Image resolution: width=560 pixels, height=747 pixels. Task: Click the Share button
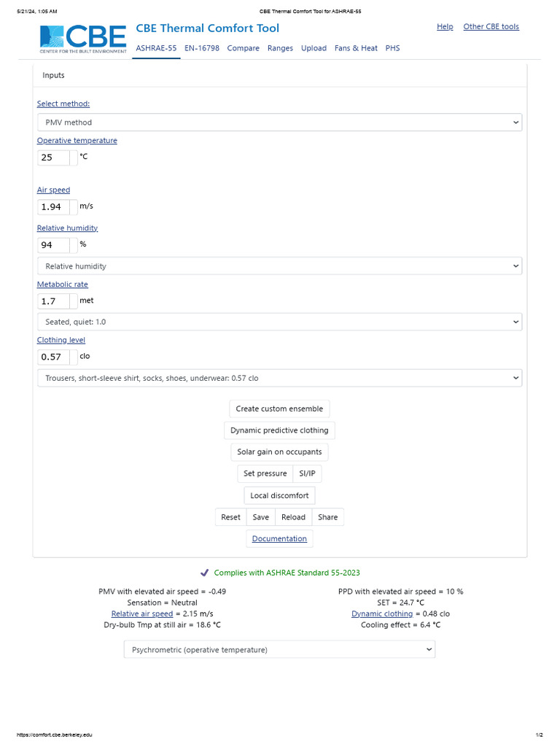327,517
